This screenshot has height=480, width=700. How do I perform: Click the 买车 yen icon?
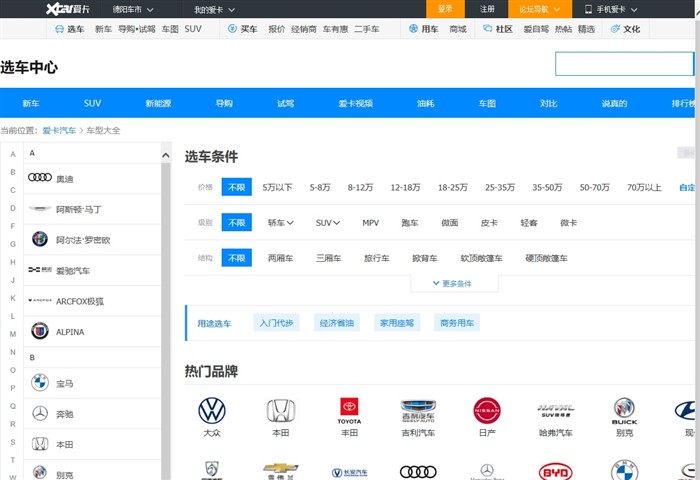point(232,29)
